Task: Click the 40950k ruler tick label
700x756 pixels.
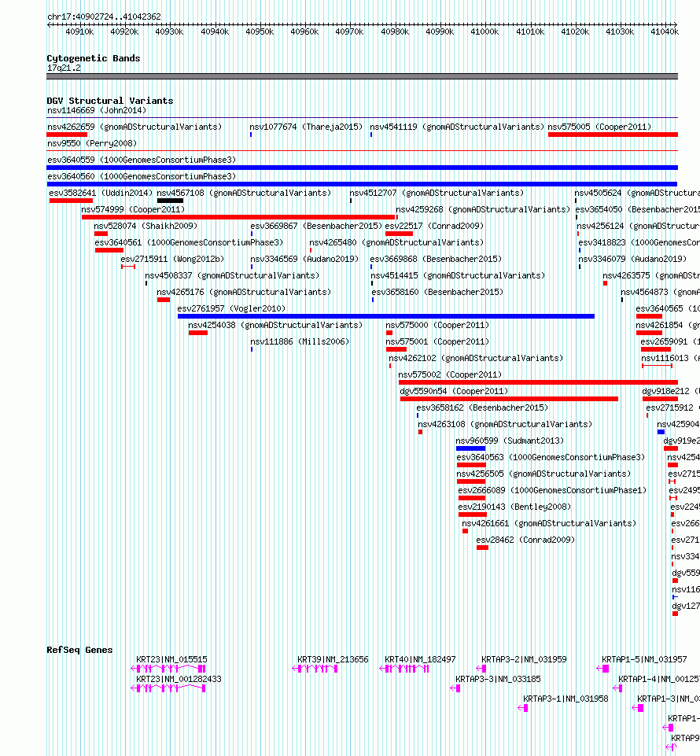Action: click(260, 31)
